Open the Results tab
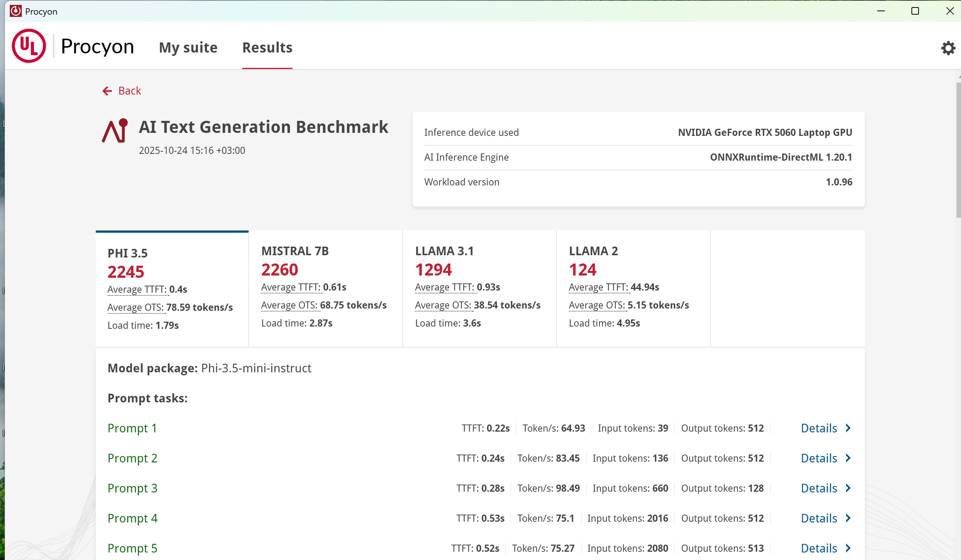This screenshot has height=560, width=961. coord(267,48)
